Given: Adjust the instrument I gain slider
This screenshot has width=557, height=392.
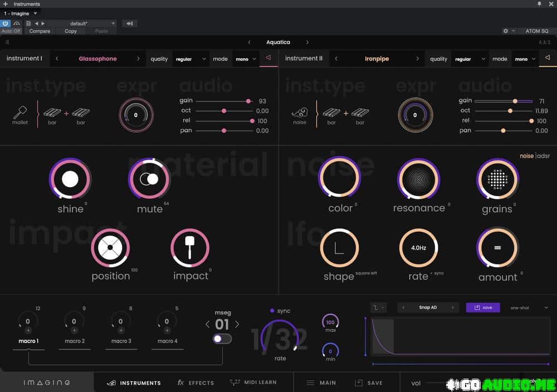Looking at the screenshot, I should click(248, 101).
